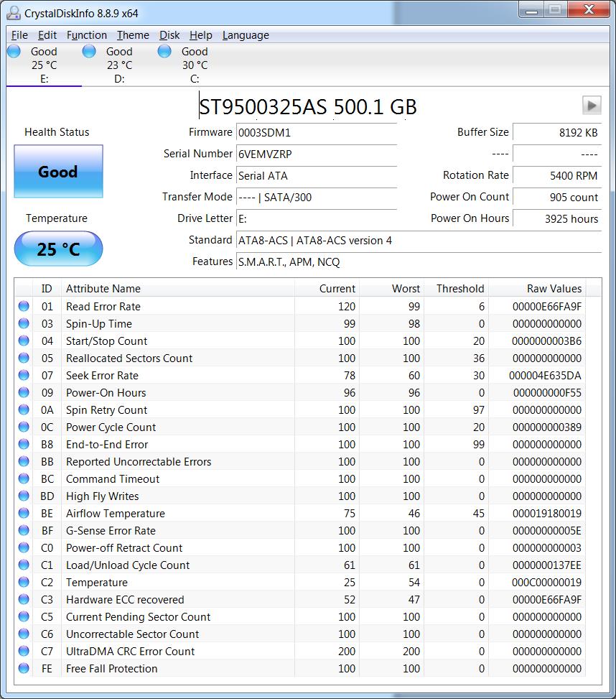Click status orb for Reported Uncorrectable Errors

pyautogui.click(x=24, y=461)
